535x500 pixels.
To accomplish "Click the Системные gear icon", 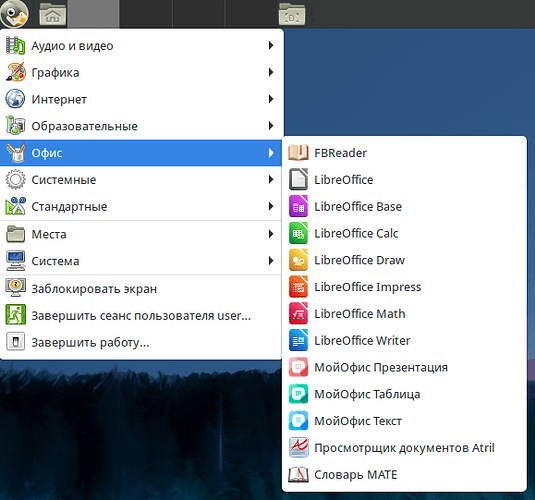I will pos(15,179).
